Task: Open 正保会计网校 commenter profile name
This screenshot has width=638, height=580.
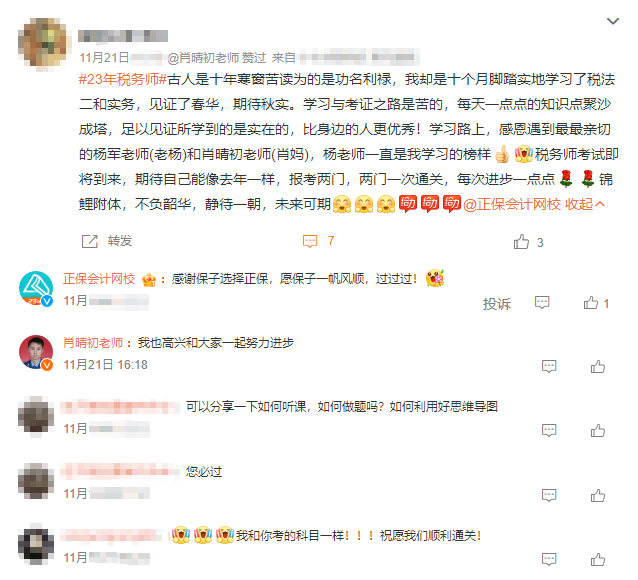Action: [99, 279]
